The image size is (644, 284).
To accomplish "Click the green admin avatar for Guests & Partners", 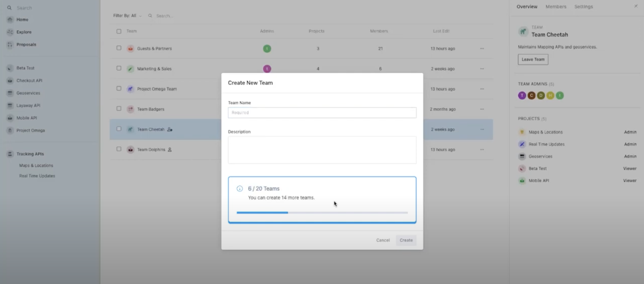I will coord(267,49).
